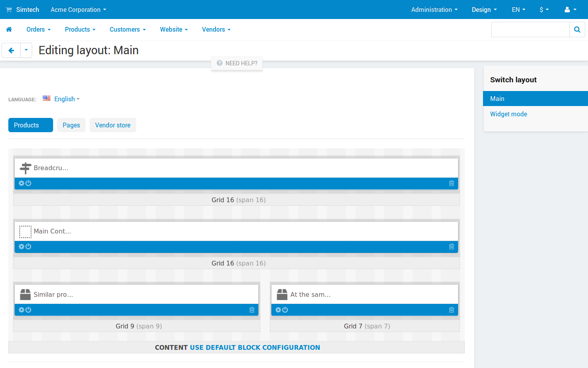Open the $ currency dropdown
588x368 pixels.
point(544,9)
